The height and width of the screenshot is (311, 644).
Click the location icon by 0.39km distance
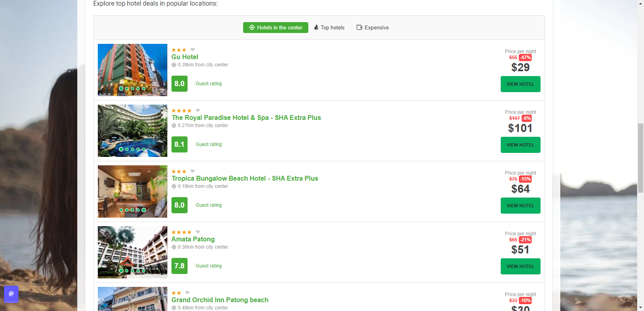coord(174,65)
